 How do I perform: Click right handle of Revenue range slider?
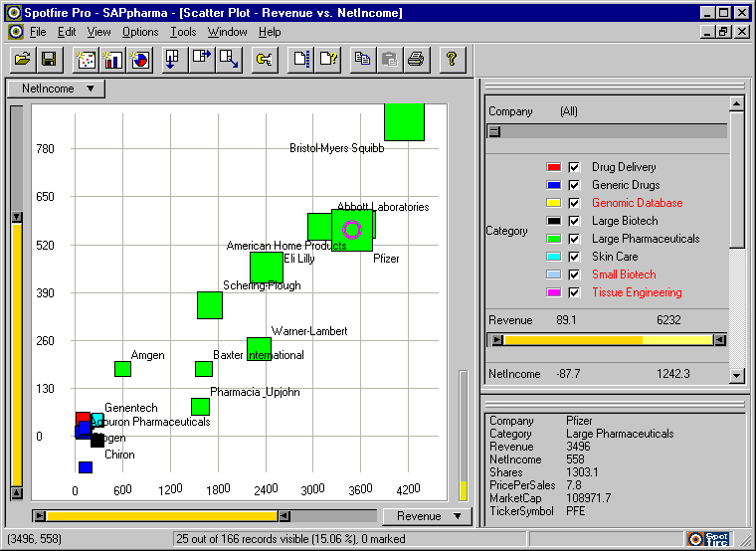tap(720, 340)
